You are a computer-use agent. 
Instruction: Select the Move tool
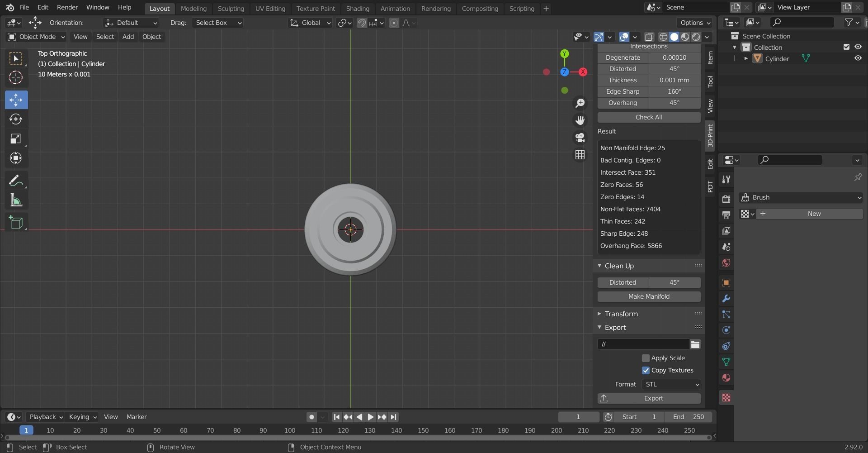[x=16, y=100]
